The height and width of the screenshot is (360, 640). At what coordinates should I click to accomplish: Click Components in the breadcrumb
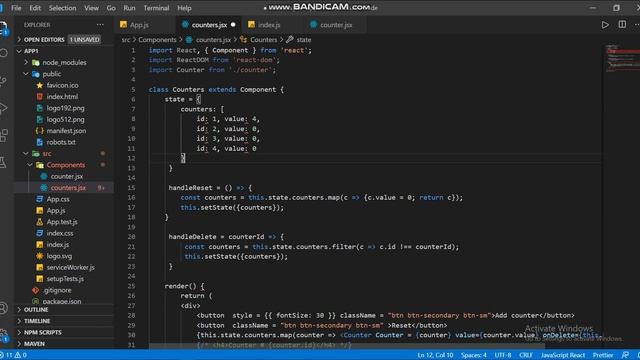tap(157, 40)
